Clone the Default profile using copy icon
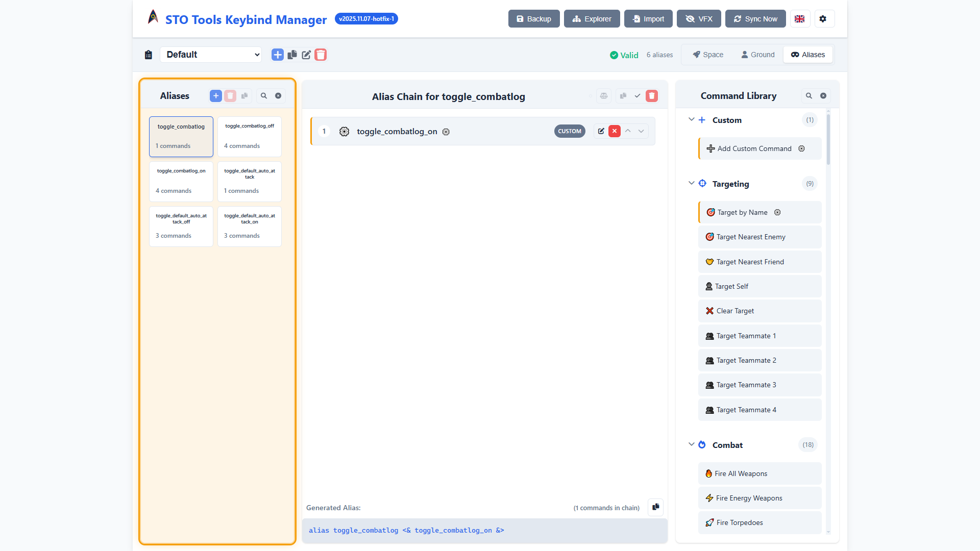Image resolution: width=980 pixels, height=551 pixels. (292, 55)
